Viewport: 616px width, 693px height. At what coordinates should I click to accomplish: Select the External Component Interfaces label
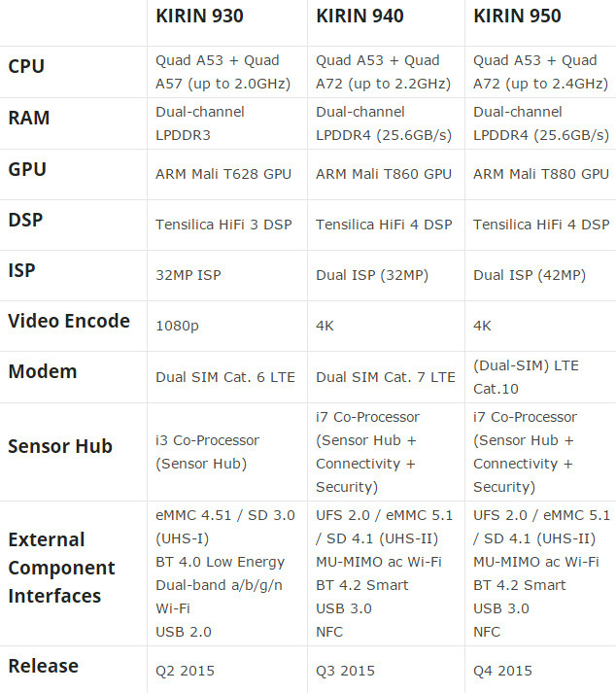click(61, 568)
